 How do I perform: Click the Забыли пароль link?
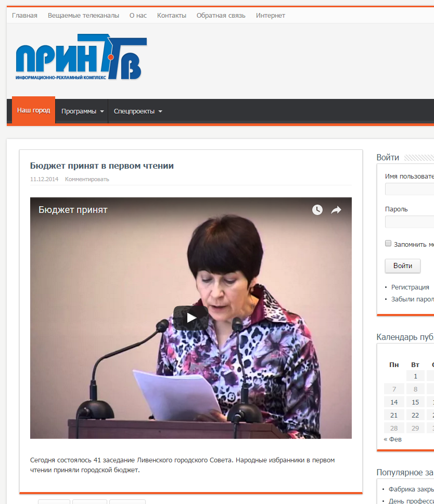[x=413, y=299]
